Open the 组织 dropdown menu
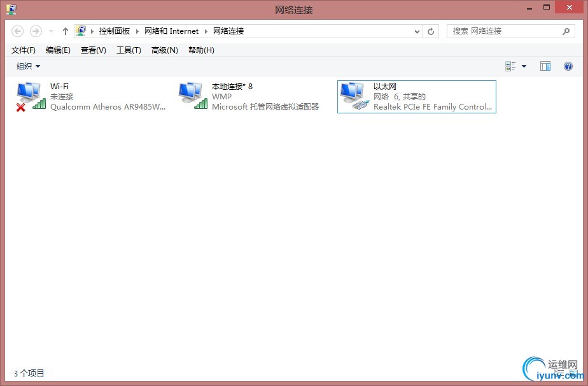The width and height of the screenshot is (588, 386). (x=28, y=66)
